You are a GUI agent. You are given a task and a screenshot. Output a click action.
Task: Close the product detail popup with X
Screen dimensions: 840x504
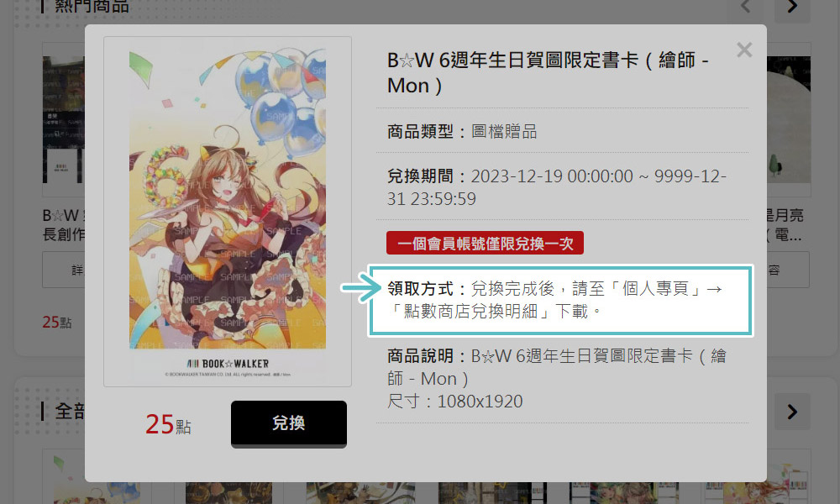[x=744, y=50]
